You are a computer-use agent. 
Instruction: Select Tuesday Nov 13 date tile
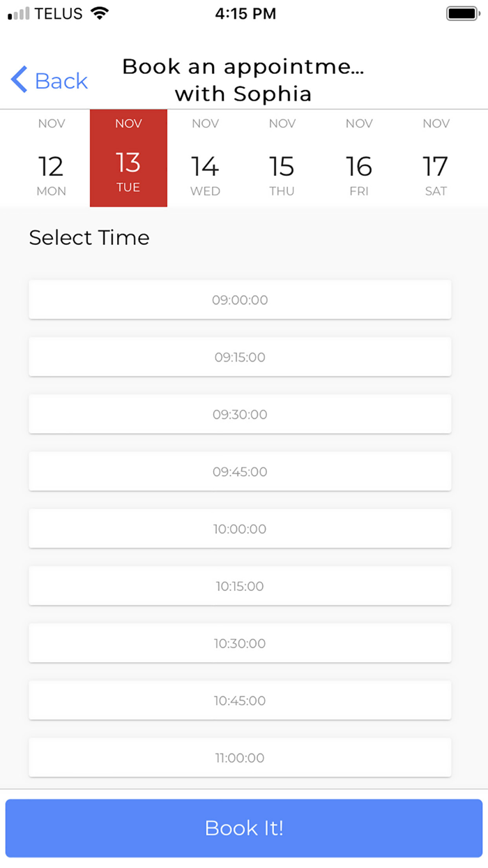(x=128, y=158)
